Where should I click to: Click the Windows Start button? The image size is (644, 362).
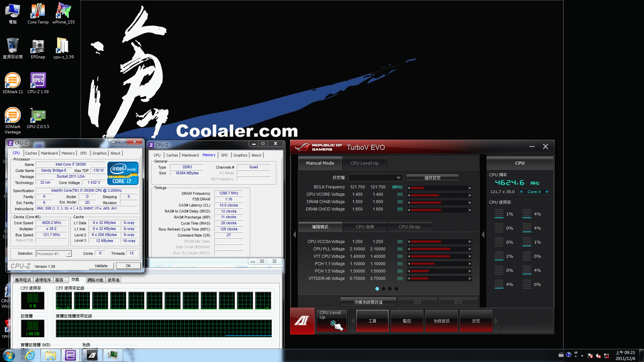pos(9,355)
